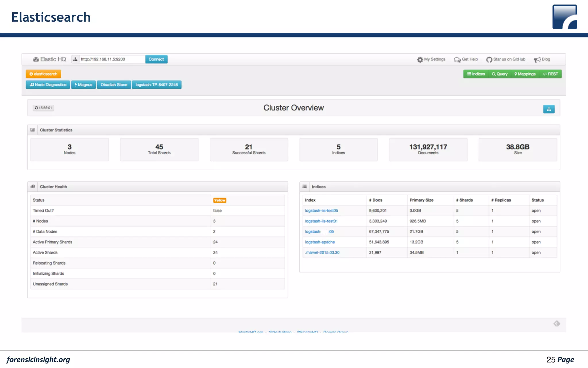The width and height of the screenshot is (588, 368).
Task: Click the Nodes statistic card
Action: pos(69,149)
